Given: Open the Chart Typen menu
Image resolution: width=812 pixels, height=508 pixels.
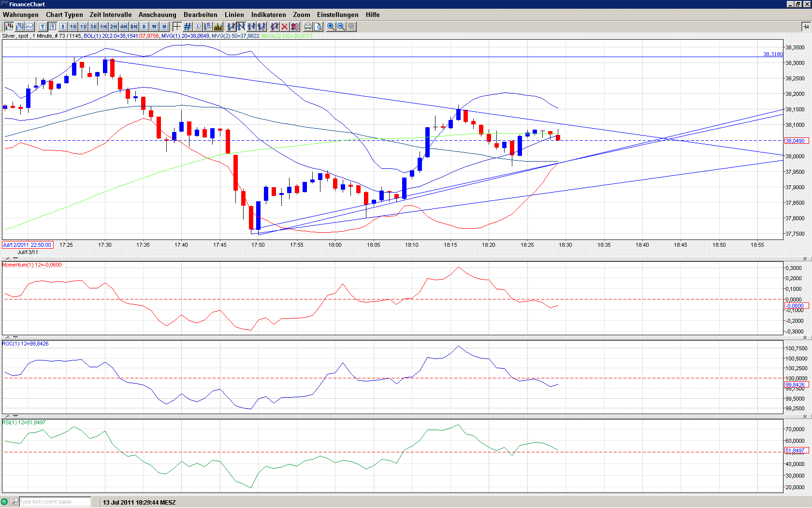Looking at the screenshot, I should pyautogui.click(x=64, y=15).
